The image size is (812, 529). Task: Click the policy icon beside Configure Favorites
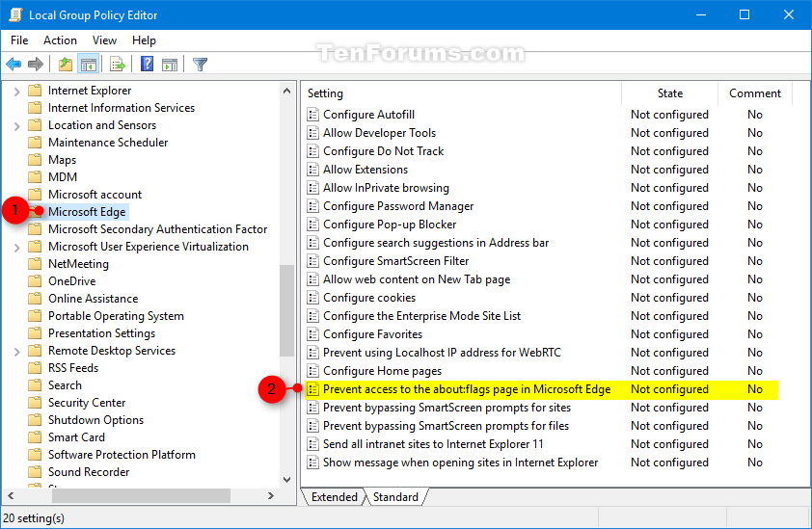pos(312,334)
